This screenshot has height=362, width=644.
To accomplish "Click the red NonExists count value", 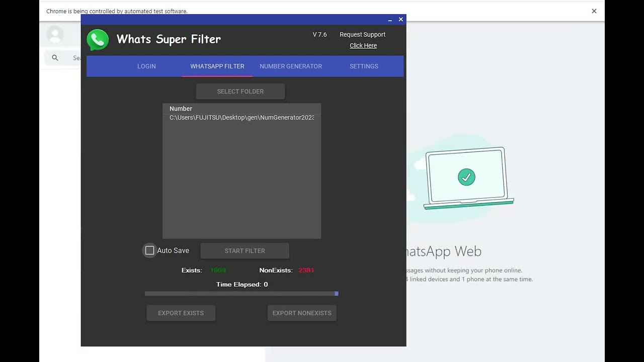I will 306,270.
